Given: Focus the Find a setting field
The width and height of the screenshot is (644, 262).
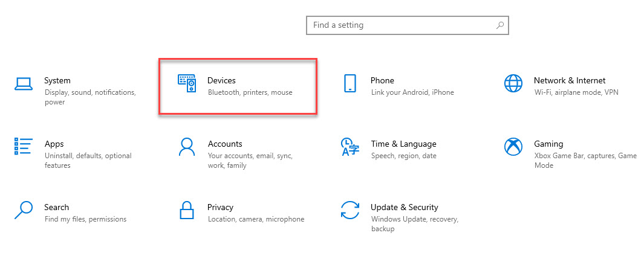Looking at the screenshot, I should tap(408, 25).
